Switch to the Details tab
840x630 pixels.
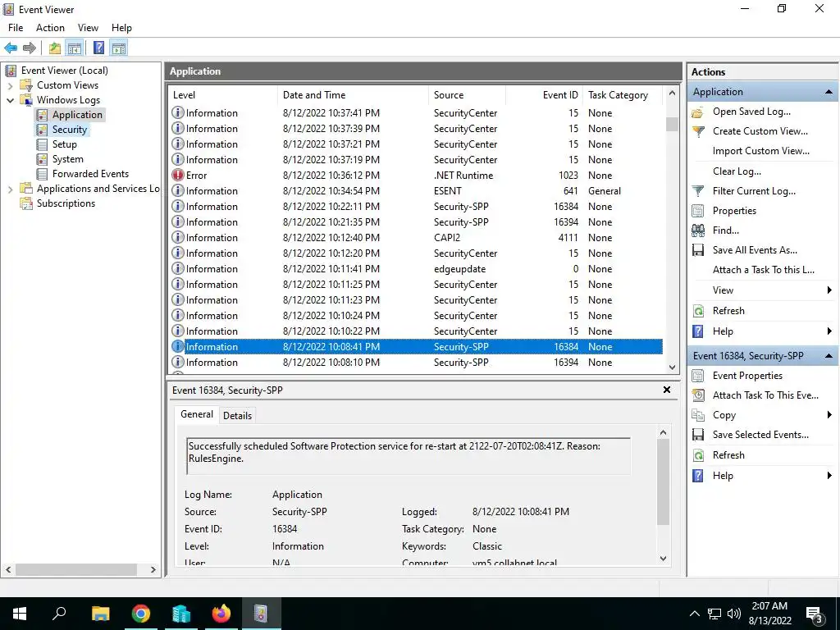237,416
